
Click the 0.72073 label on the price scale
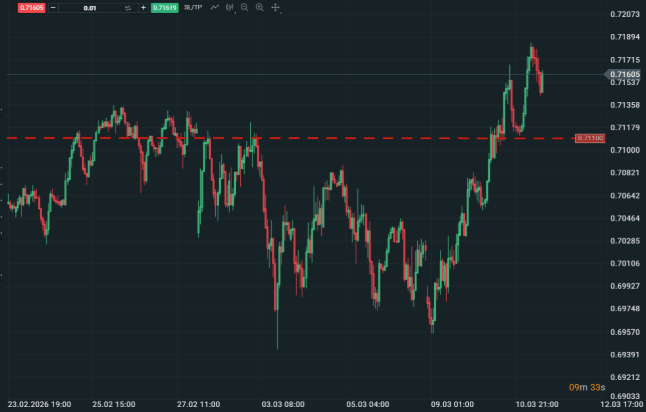coord(625,14)
